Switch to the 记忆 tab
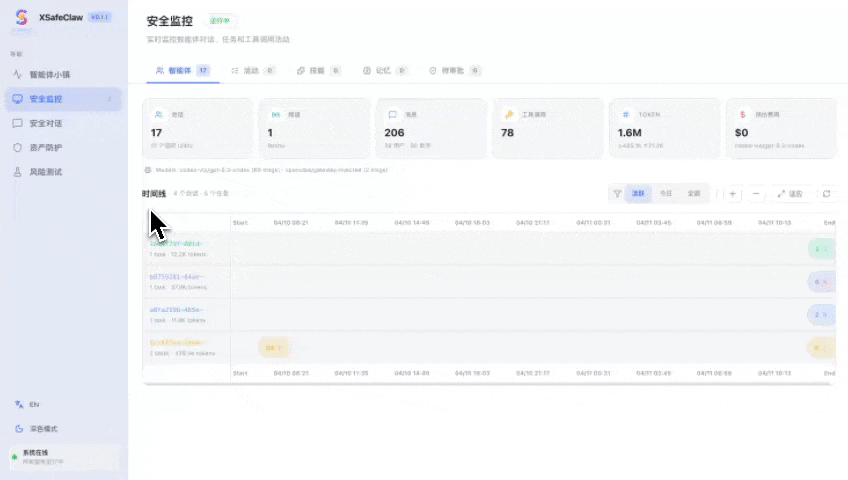 384,71
